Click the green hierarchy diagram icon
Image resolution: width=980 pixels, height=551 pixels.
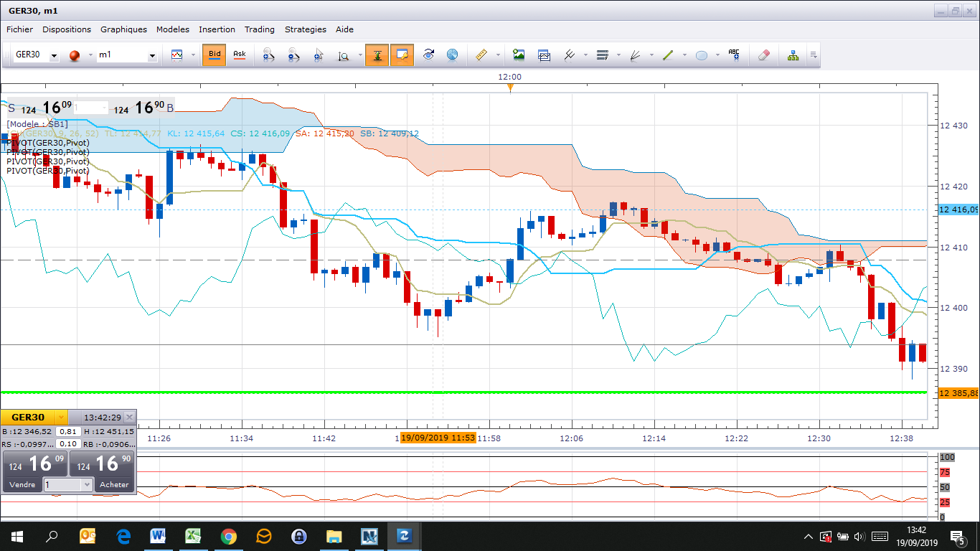pyautogui.click(x=793, y=55)
